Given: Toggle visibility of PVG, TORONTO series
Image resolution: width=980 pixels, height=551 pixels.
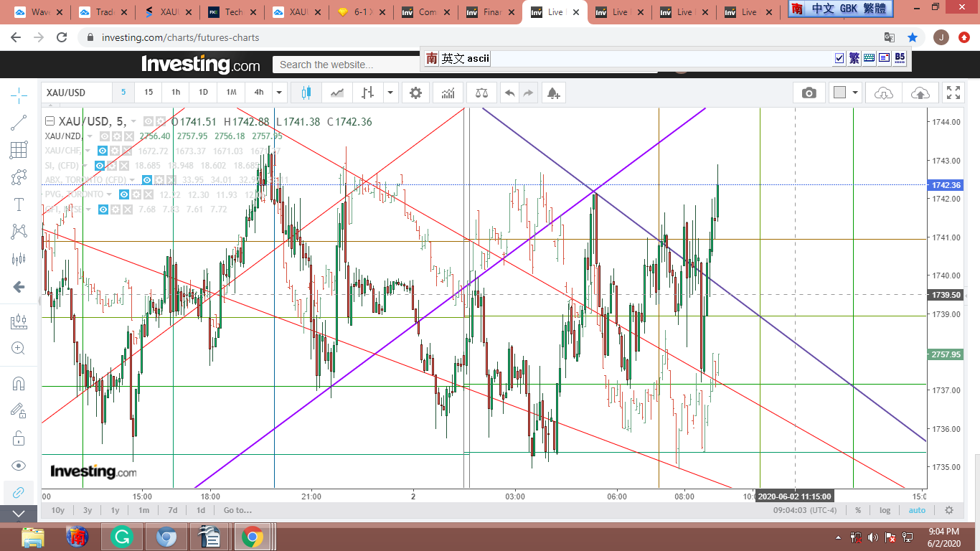Looking at the screenshot, I should pyautogui.click(x=125, y=194).
